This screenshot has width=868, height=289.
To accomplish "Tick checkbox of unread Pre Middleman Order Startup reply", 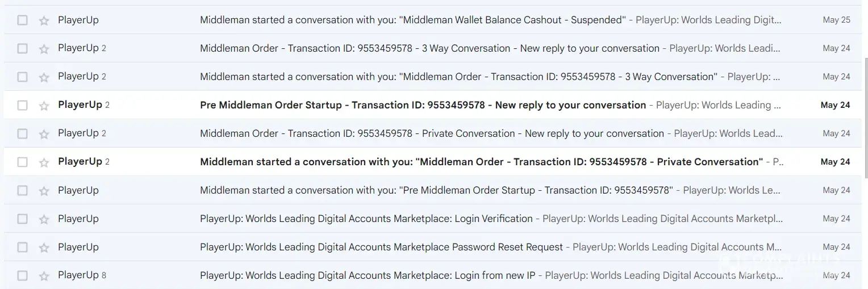I will [22, 106].
